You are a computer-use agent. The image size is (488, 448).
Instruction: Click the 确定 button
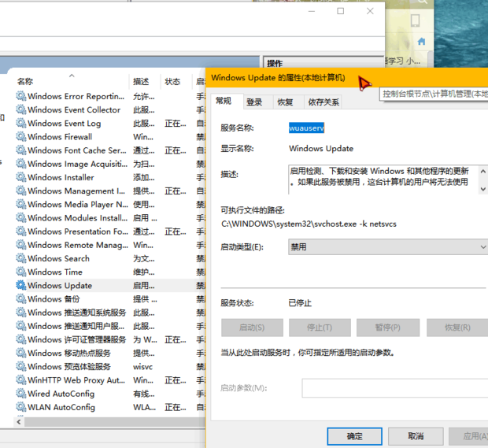pyautogui.click(x=354, y=436)
